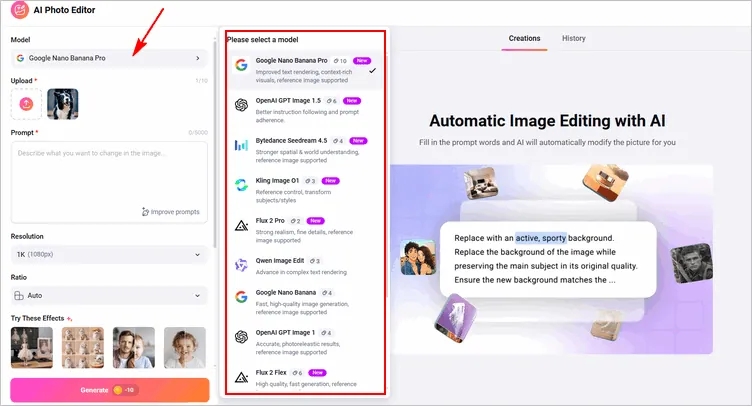Pick the Kling Image O1 model icon

click(x=241, y=186)
